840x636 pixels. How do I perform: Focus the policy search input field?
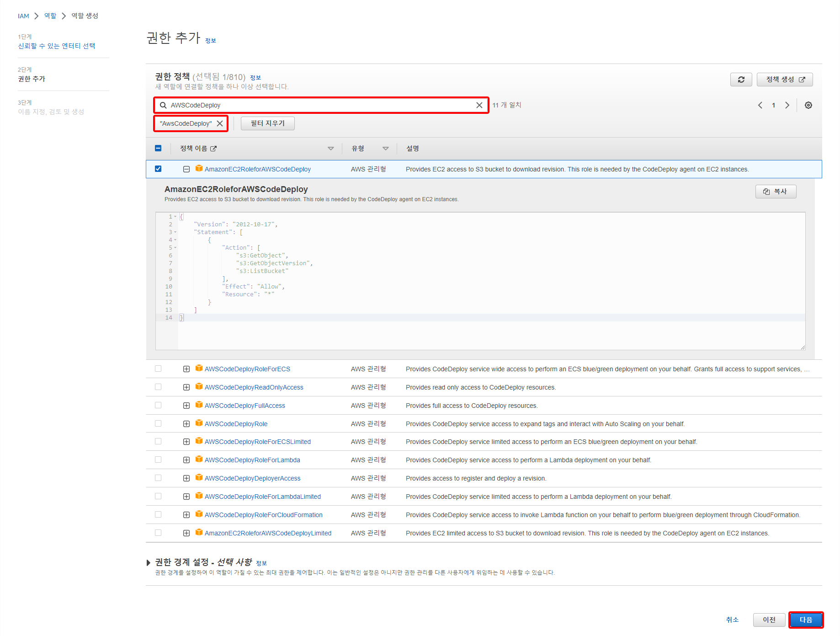click(321, 105)
